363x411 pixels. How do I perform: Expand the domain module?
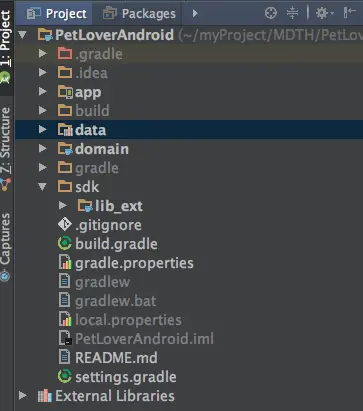[43, 148]
